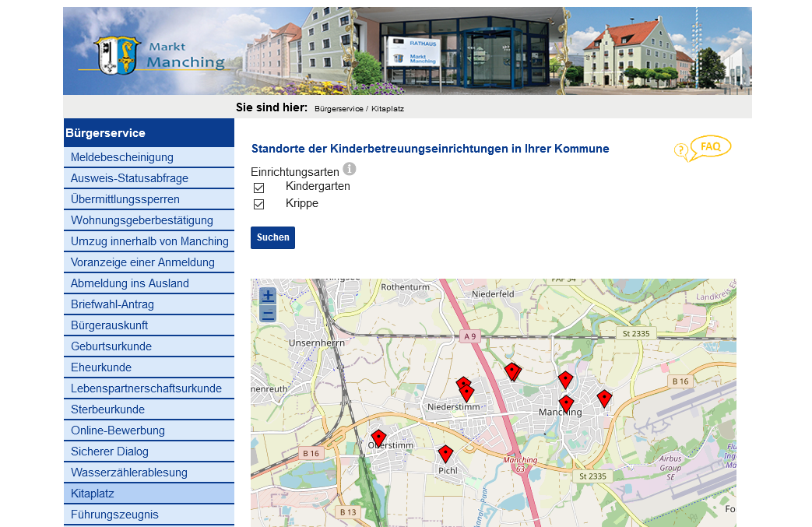Go to Kitaplatz sidebar item
The image size is (812, 527).
pos(93,494)
